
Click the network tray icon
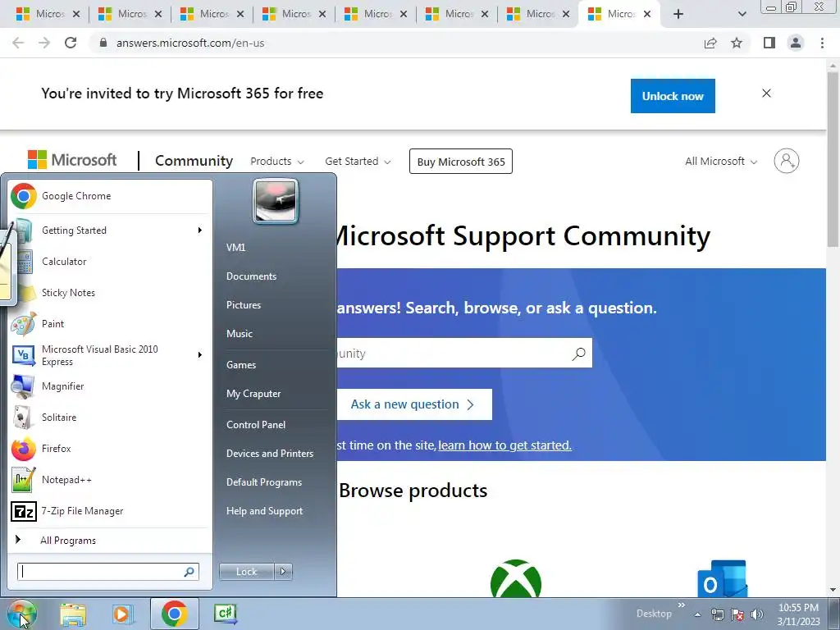[717, 614]
